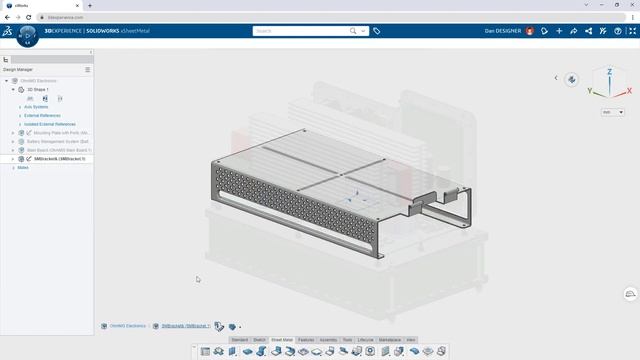The height and width of the screenshot is (360, 640).
Task: Click the first small icon under 3D Shape
Action: pyautogui.click(x=30, y=98)
